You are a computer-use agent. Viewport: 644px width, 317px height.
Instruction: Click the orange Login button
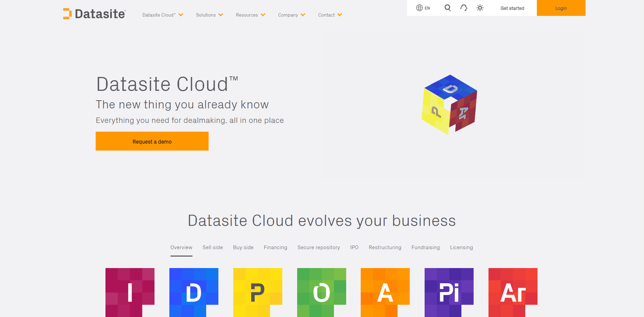(561, 8)
